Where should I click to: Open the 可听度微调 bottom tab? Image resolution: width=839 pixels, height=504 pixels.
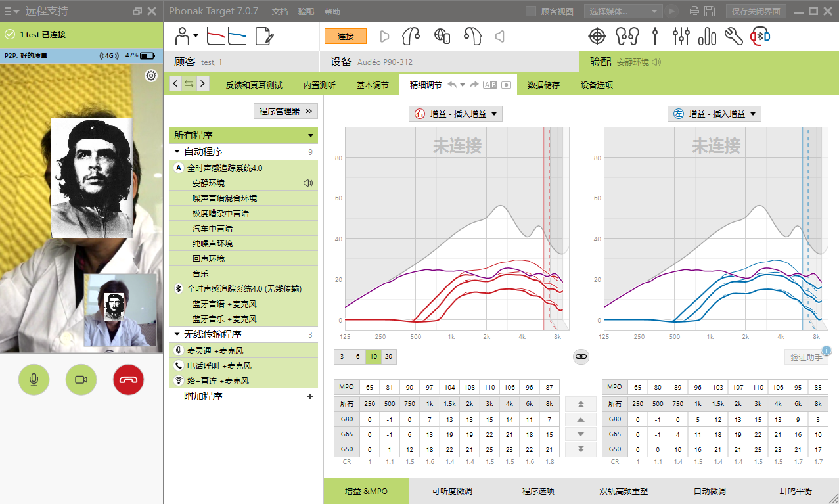[x=452, y=491]
